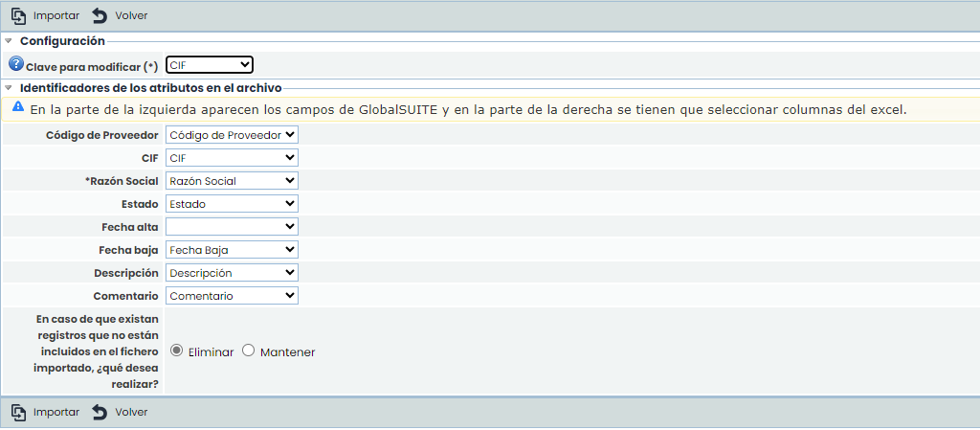Select the Eliminar radio option
The width and height of the screenshot is (980, 430).
pos(176,351)
